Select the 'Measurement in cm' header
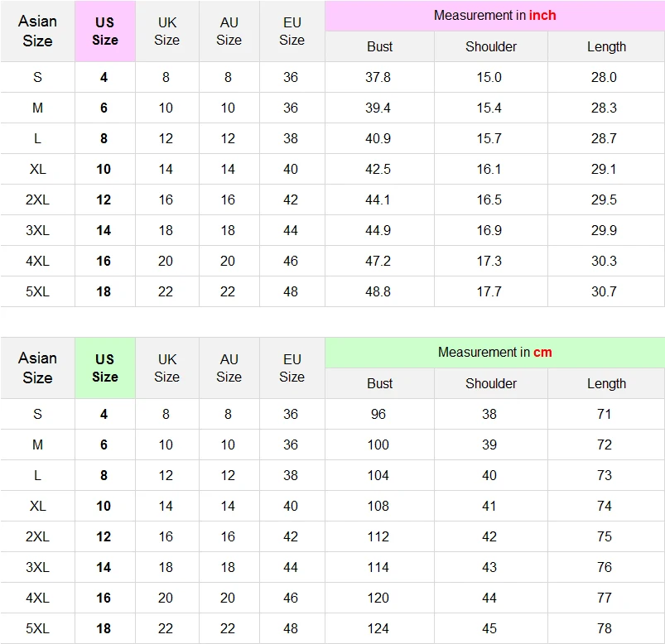The width and height of the screenshot is (665, 644). pyautogui.click(x=494, y=353)
